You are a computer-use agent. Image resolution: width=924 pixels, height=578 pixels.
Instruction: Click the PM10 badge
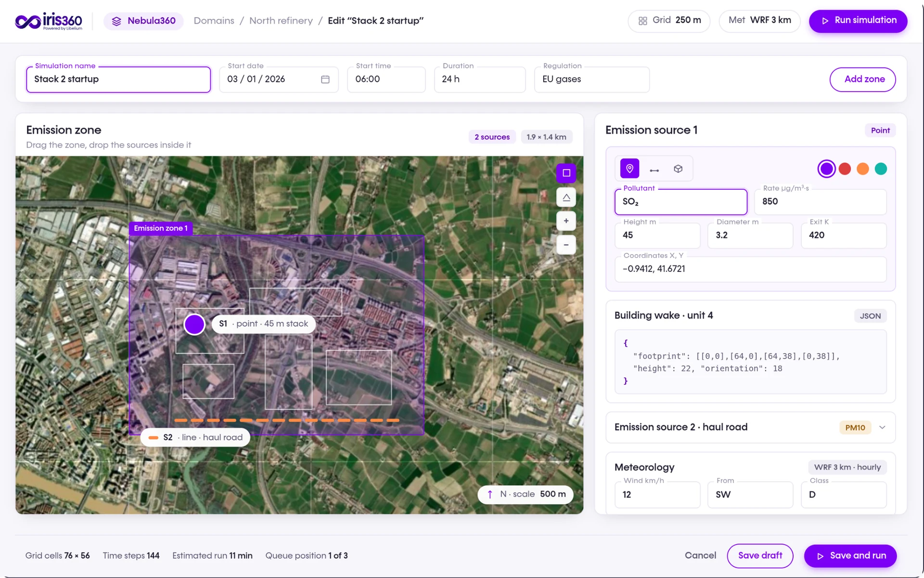[x=855, y=428]
